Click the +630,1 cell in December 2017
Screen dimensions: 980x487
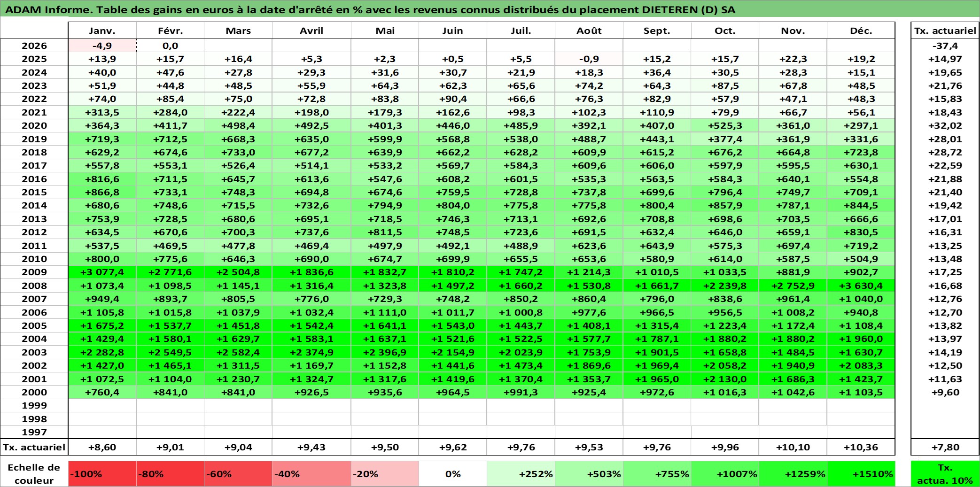click(861, 165)
